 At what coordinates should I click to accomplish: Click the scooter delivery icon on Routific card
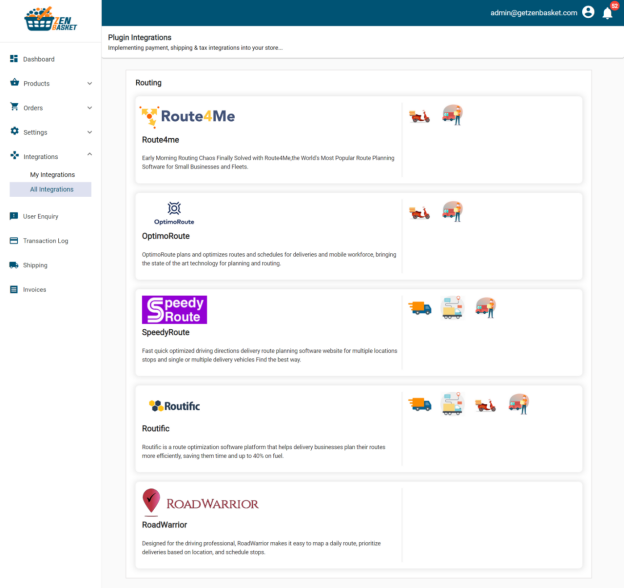pos(485,405)
